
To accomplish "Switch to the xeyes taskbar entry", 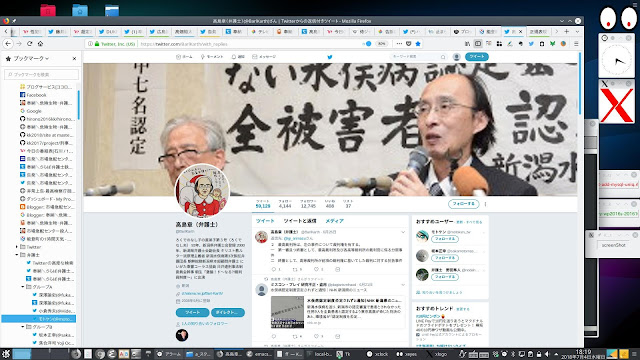I will 407,354.
